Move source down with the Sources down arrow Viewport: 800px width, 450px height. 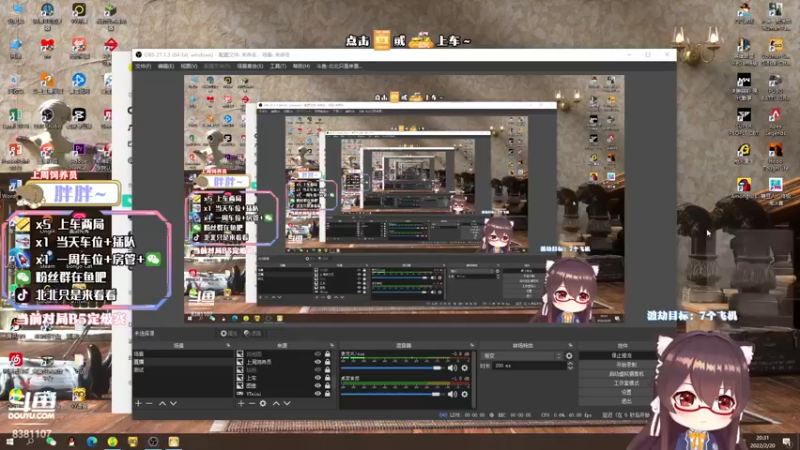tap(287, 403)
